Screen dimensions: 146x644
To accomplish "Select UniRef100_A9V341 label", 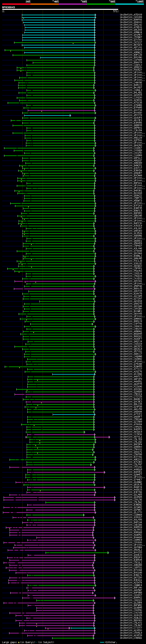I will pos(131,281).
